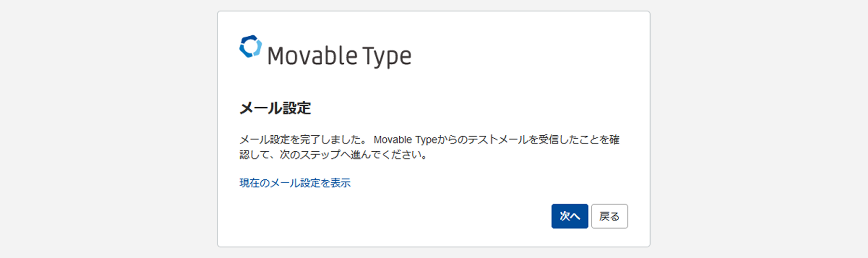Image resolution: width=868 pixels, height=258 pixels.
Task: Click the gray background right of the dialog
Action: point(759,129)
